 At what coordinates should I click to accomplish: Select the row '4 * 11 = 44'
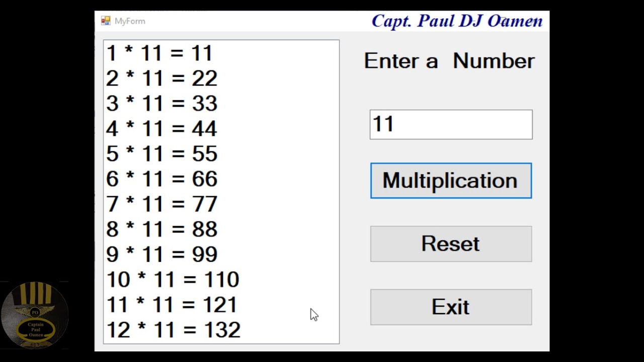[x=221, y=129]
